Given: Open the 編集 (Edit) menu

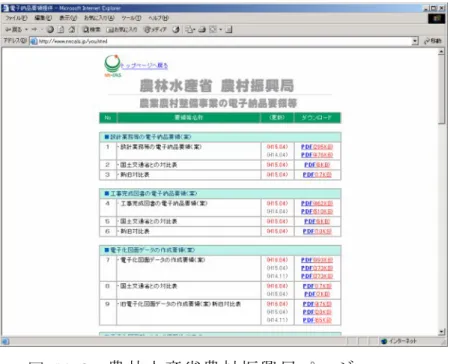Looking at the screenshot, I should (43, 18).
